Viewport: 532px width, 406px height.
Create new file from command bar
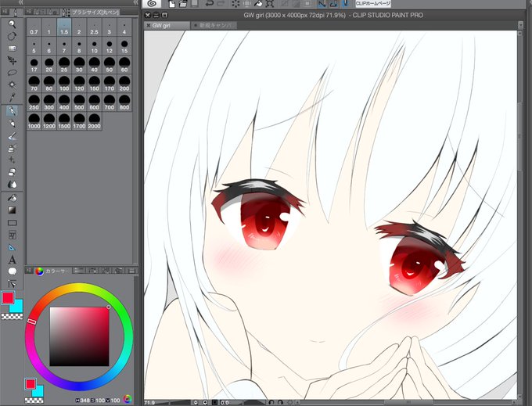pyautogui.click(x=172, y=4)
